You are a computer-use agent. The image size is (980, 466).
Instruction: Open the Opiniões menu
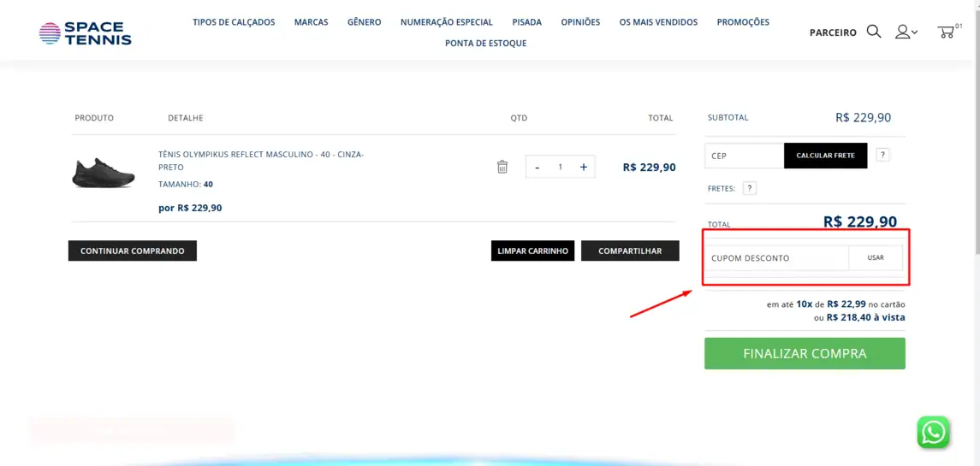coord(580,22)
